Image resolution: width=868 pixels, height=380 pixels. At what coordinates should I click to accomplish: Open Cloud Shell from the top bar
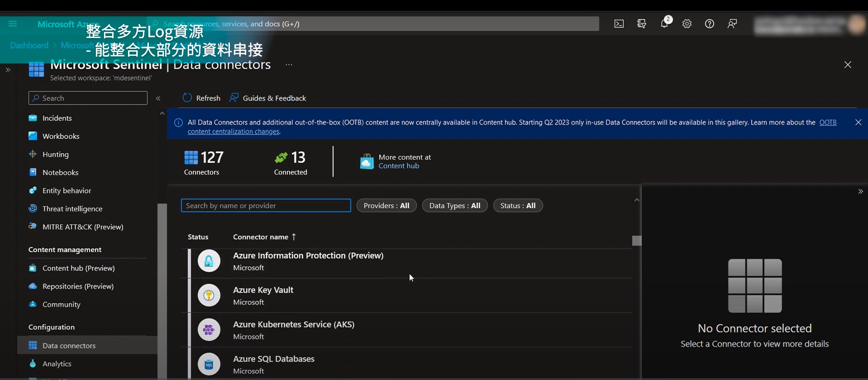[x=619, y=24]
